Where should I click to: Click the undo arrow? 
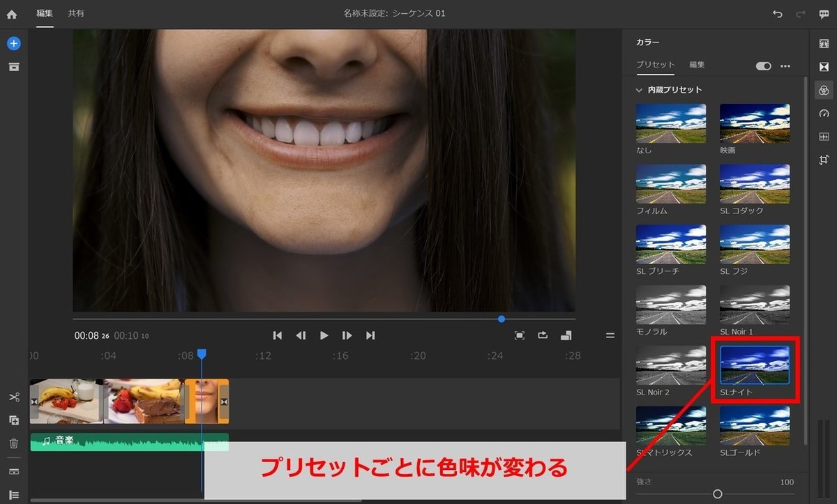778,14
